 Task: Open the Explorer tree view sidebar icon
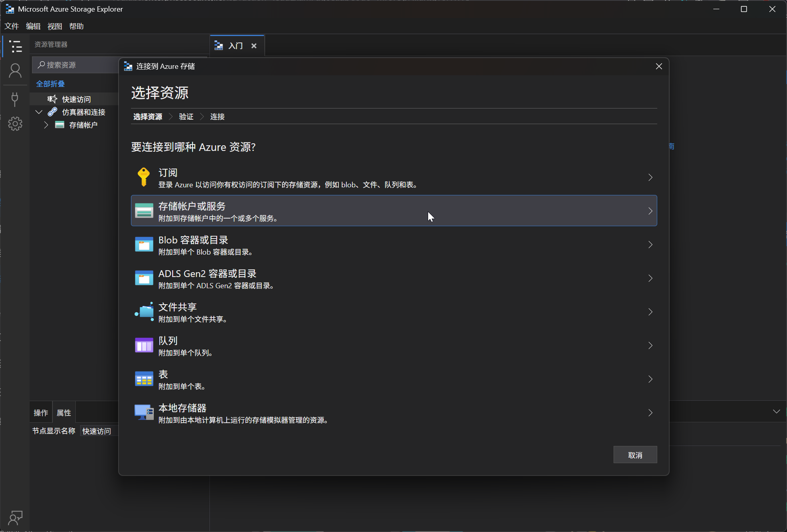tap(15, 46)
